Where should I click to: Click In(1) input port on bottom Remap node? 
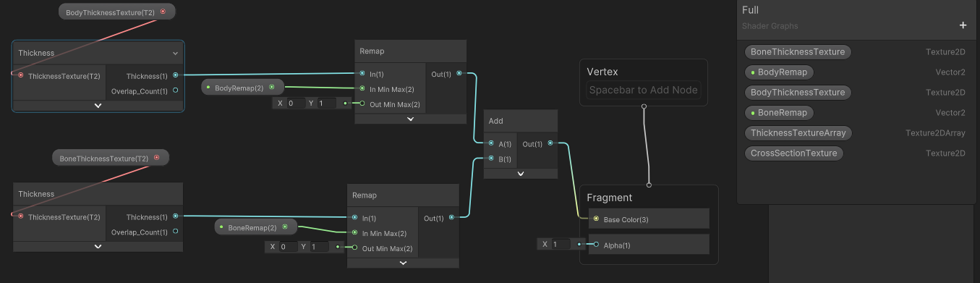[x=354, y=217]
